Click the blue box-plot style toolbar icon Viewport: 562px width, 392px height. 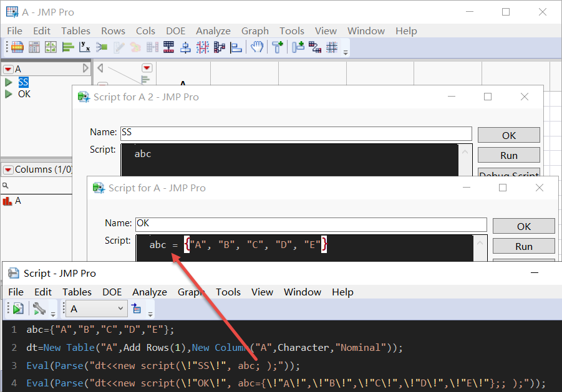click(x=185, y=47)
